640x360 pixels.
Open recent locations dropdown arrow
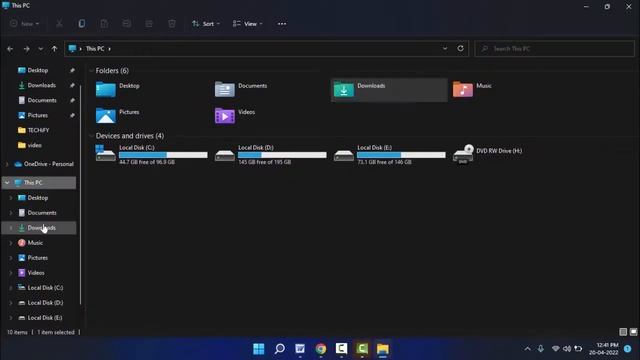click(40, 49)
